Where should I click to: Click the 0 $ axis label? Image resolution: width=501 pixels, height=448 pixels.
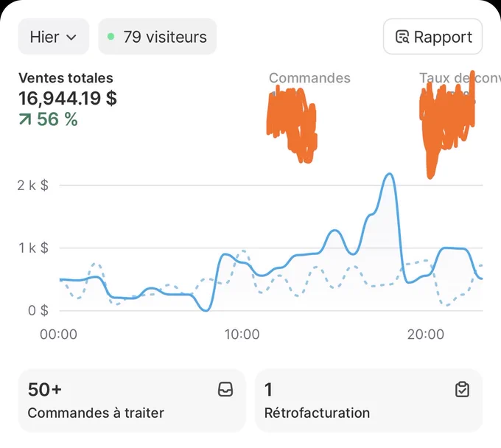pos(38,310)
